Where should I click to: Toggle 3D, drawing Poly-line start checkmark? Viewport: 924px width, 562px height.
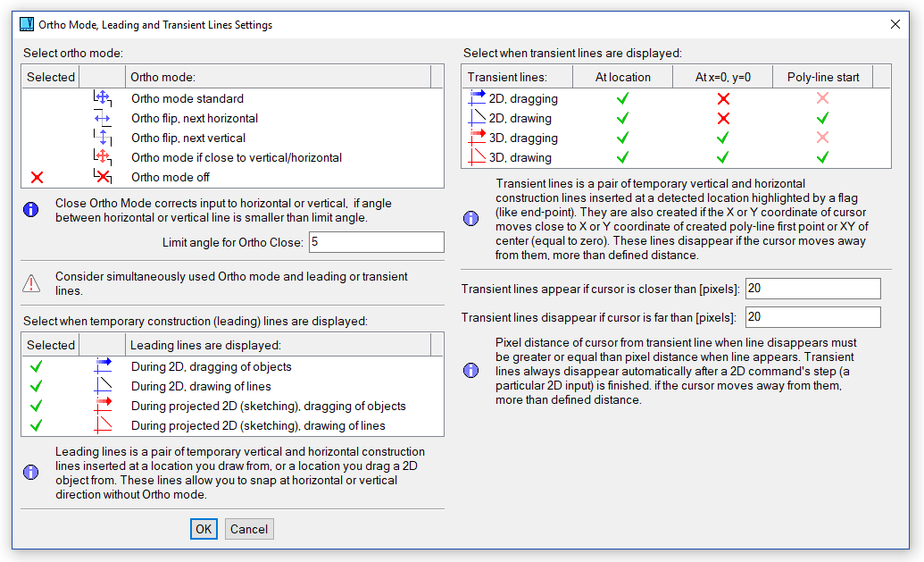point(822,157)
